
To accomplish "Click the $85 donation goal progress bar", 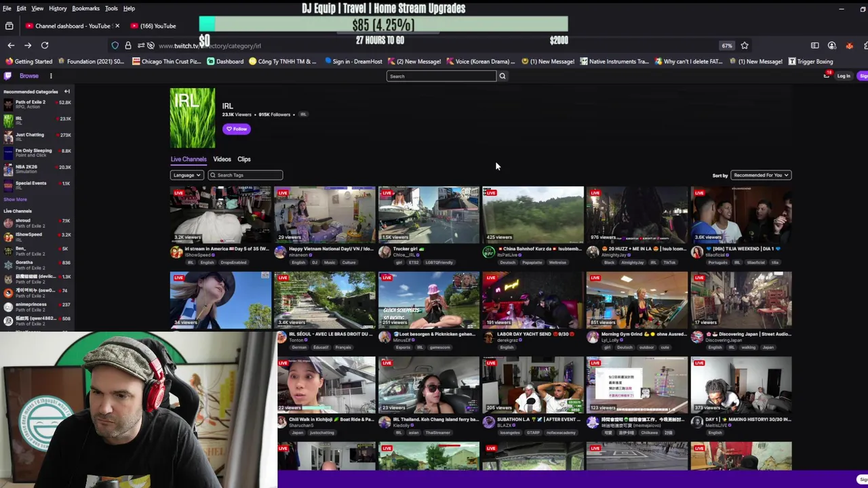I will point(383,25).
